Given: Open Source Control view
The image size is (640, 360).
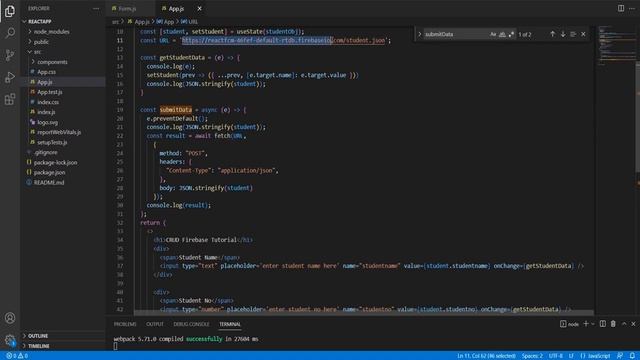Looking at the screenshot, I should click(x=10, y=55).
